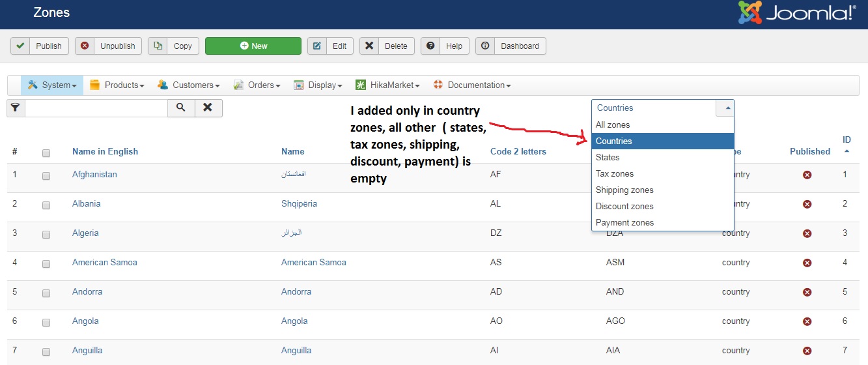Check the Andorra row checkbox
Viewport: 868px width, 365px height.
pos(46,293)
